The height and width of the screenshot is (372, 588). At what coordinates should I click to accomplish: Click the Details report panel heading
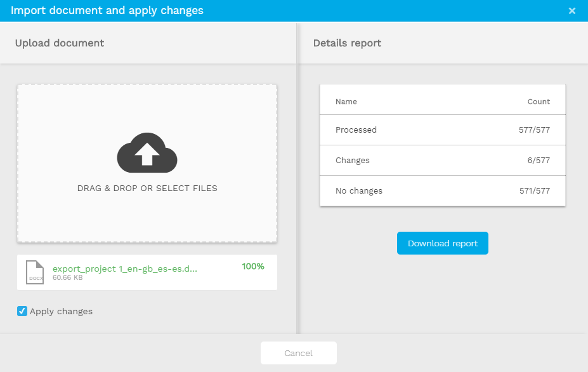(347, 43)
